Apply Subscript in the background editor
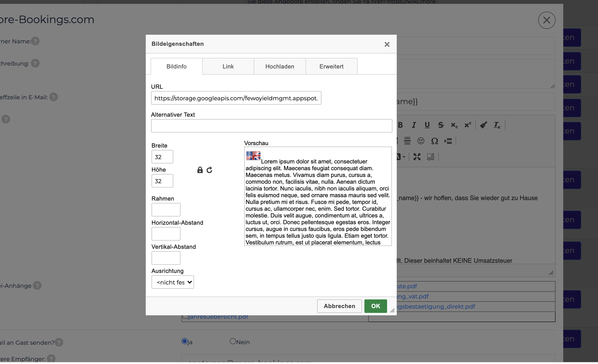The image size is (598, 364). coord(454,125)
